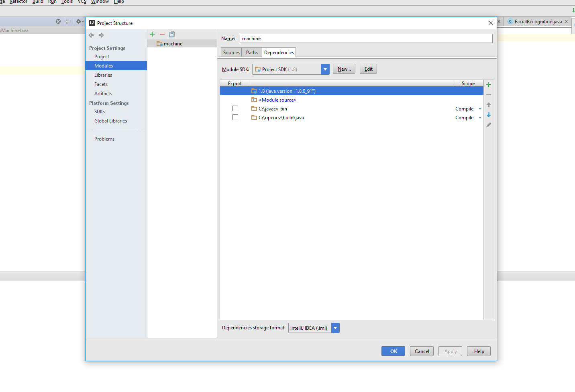This screenshot has width=575, height=392.
Task: Open the Tools menu
Action: click(67, 2)
